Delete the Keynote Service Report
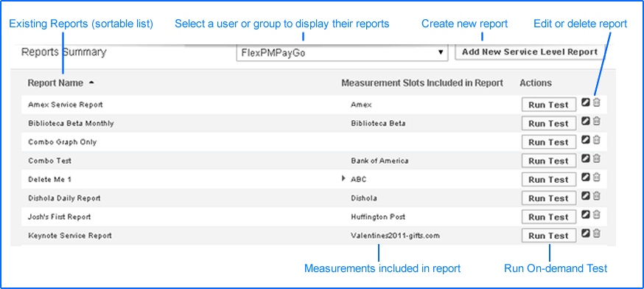This screenshot has height=289, width=644. 597,234
